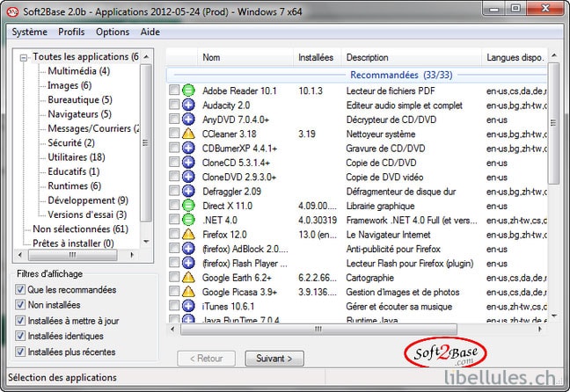Tick the Audacity 2.0 checkbox
The width and height of the screenshot is (570, 392).
pos(174,105)
